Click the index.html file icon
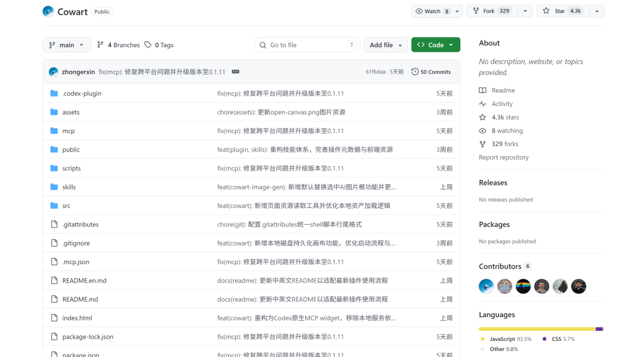Screen dimensions: 644x357 pos(54,318)
